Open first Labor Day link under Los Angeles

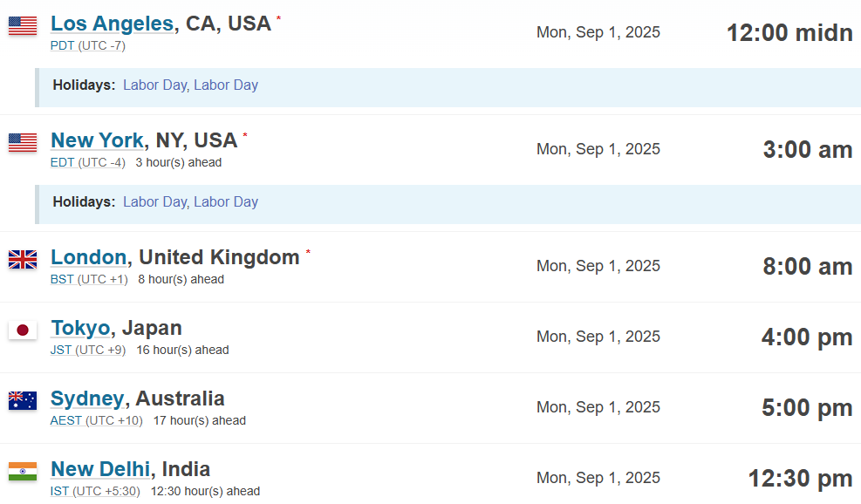155,85
